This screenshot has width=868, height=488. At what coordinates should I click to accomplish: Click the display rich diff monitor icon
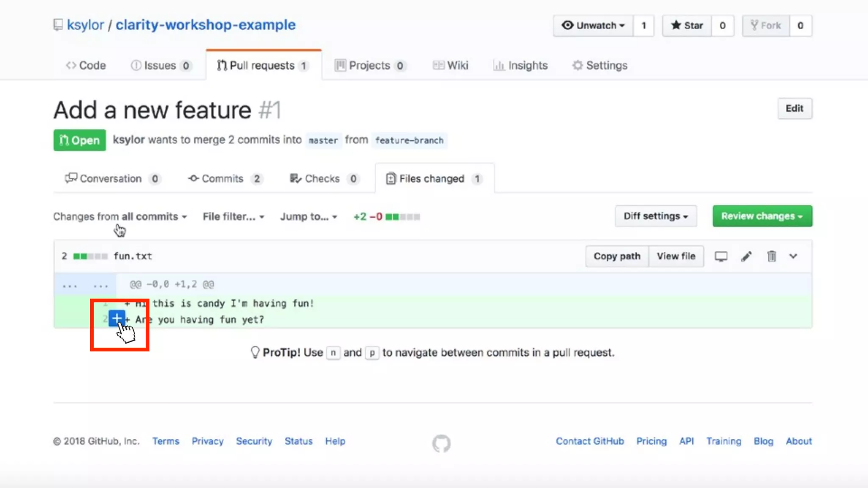click(721, 256)
